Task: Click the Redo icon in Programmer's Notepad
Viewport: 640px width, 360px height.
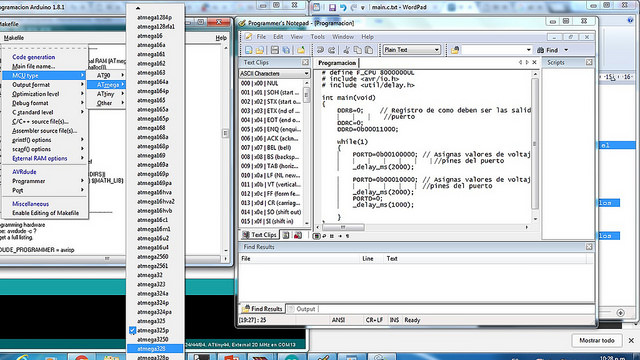Action: (x=332, y=50)
